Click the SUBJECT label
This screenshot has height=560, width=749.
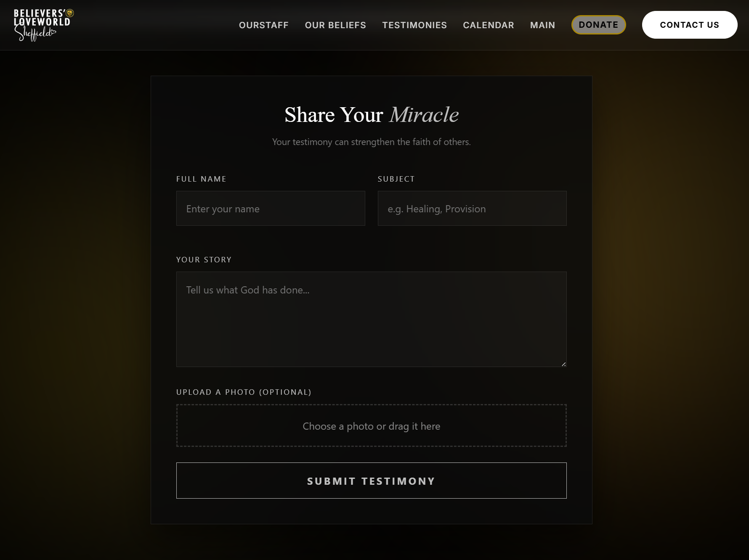pos(396,179)
